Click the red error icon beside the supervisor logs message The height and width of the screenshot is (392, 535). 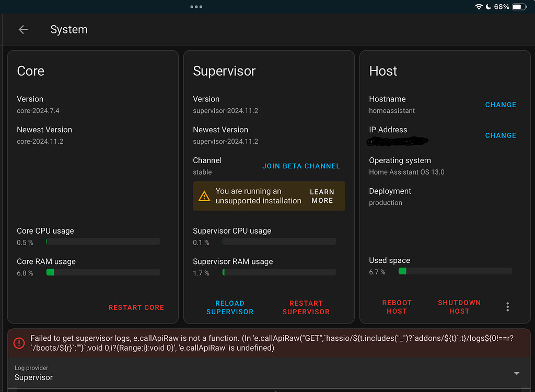(19, 343)
